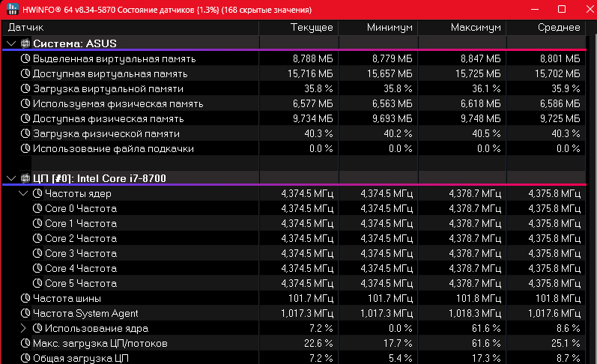
Task: Click clock icon beside Частота System Agent
Action: pos(25,313)
